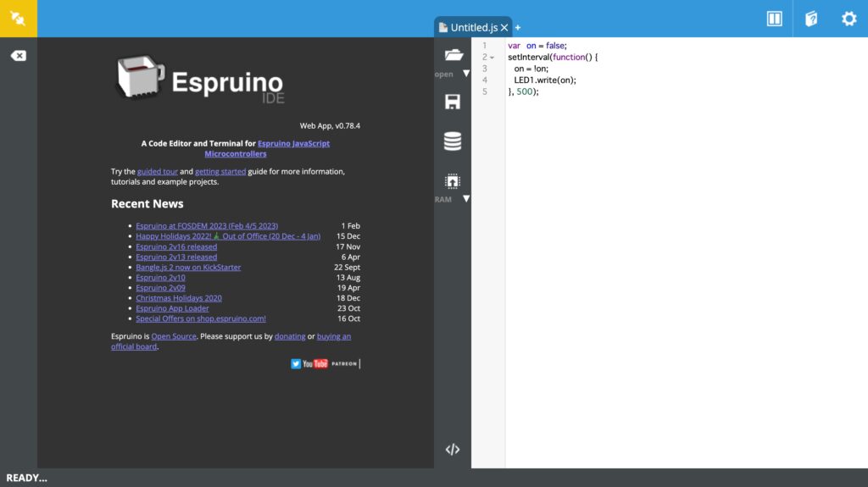Collapse the code fold arrow on line 2
The image size is (868, 487).
(492, 58)
